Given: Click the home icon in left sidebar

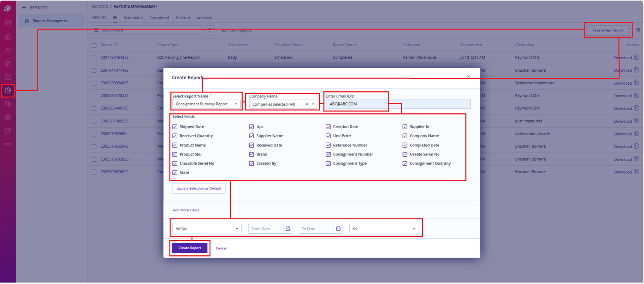Looking at the screenshot, I should click(8, 37).
